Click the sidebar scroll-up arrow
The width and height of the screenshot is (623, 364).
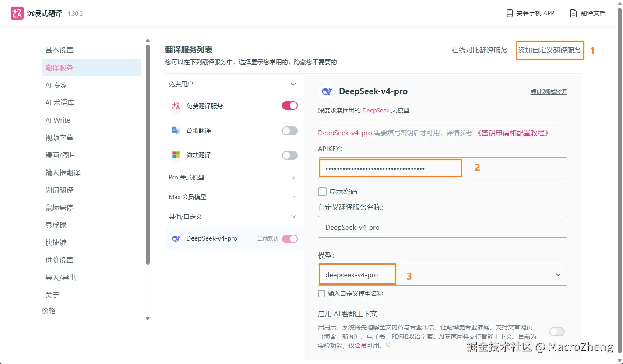pyautogui.click(x=148, y=41)
